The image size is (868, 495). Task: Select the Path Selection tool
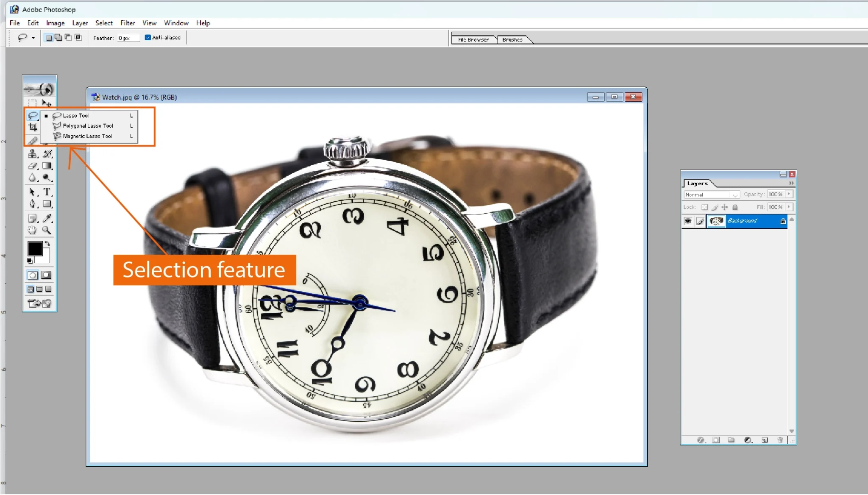pos(33,192)
